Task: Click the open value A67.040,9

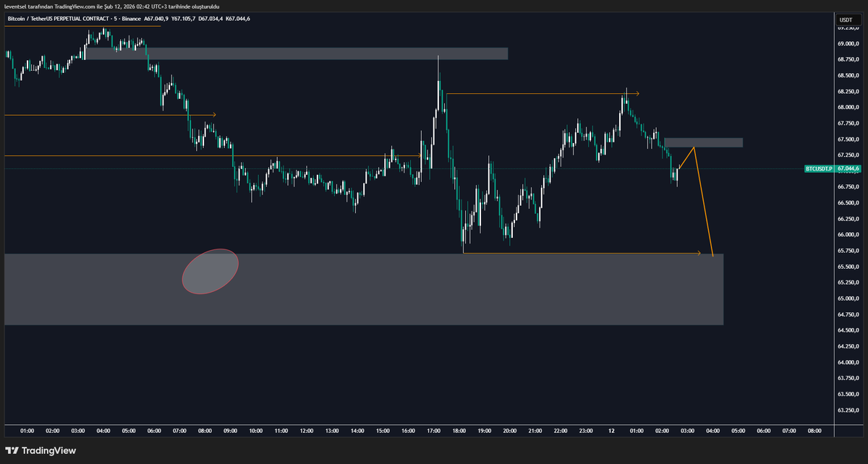Action: [156, 17]
